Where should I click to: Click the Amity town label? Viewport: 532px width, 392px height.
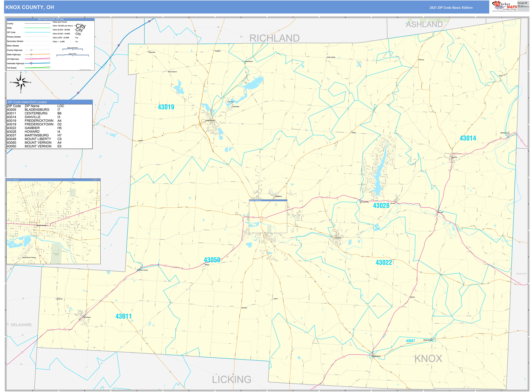coord(354,133)
